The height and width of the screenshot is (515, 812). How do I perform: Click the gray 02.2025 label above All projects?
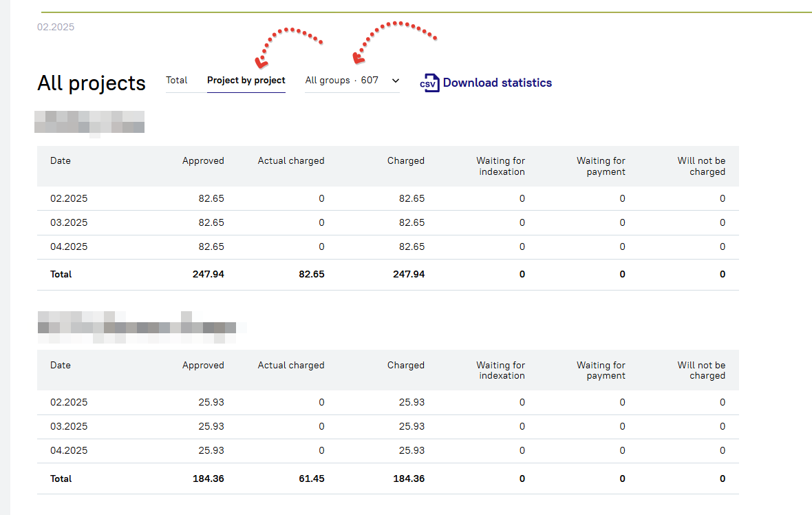(56, 28)
